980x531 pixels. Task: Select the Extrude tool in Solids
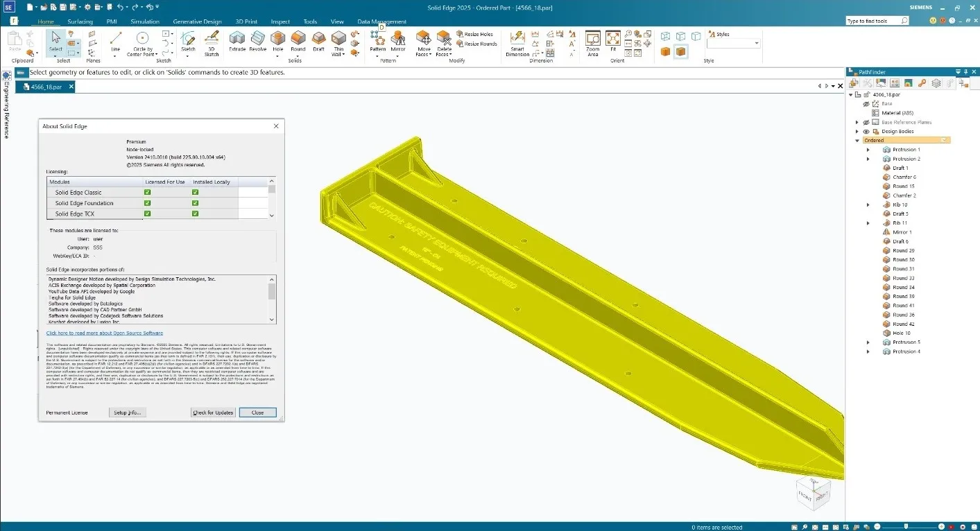pos(237,42)
